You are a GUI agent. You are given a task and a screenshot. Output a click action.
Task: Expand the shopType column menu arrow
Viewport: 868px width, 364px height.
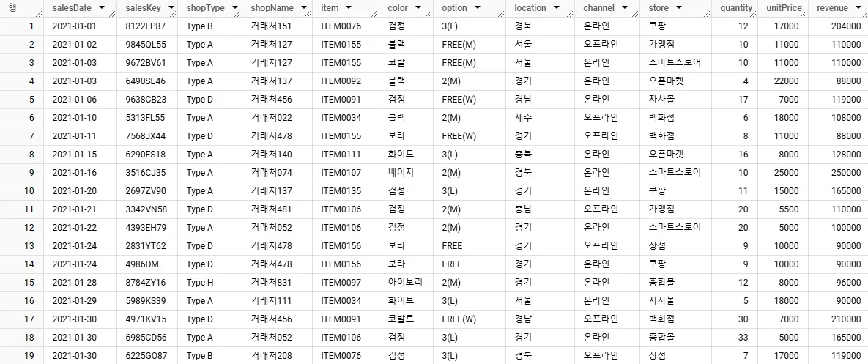234,8
